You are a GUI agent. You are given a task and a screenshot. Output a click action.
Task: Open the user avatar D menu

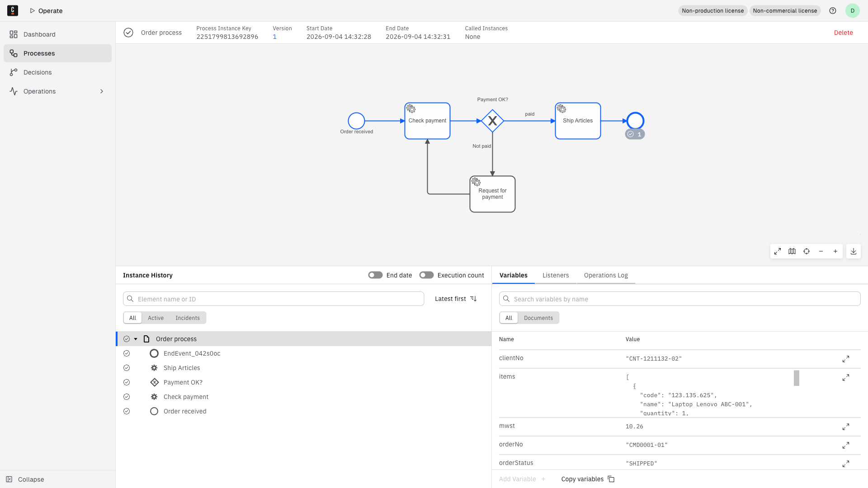click(x=852, y=10)
